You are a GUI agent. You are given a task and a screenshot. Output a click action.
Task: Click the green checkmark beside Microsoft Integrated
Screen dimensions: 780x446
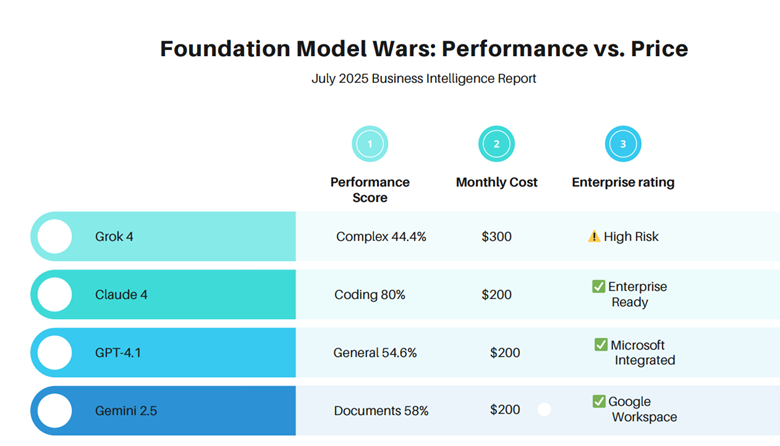[x=601, y=345]
